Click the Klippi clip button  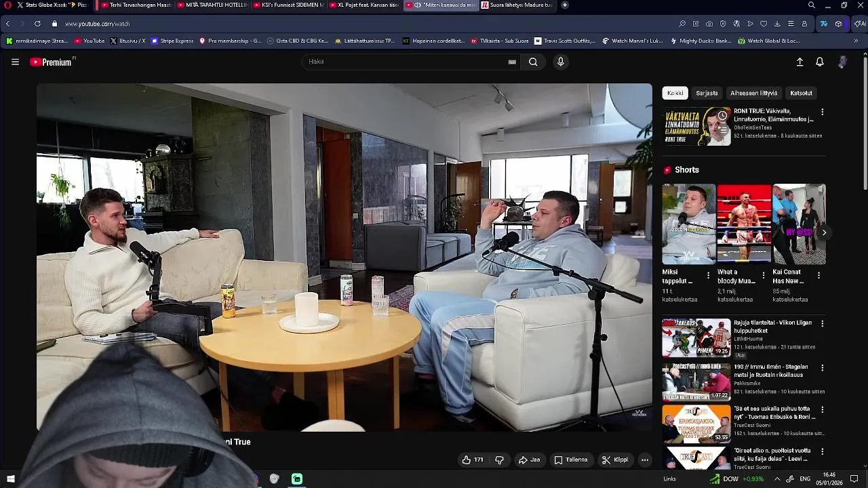(x=615, y=460)
